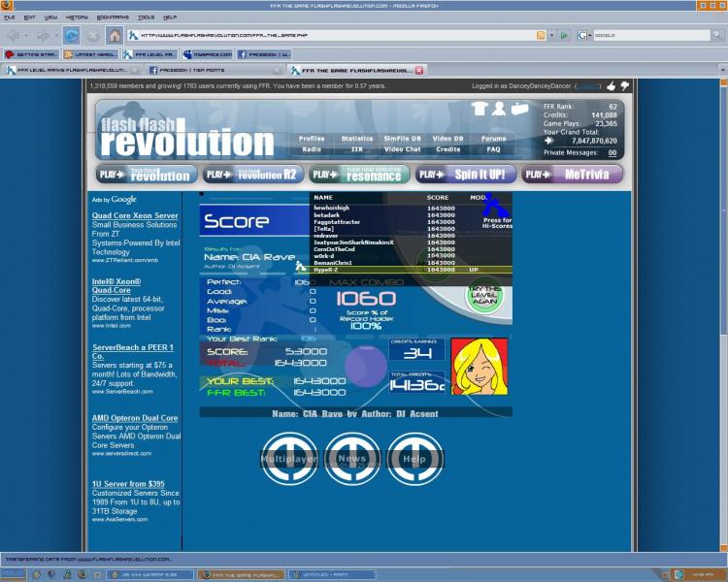Click Press for Hi-Scores
Viewport: 728px width, 582px height.
point(497,223)
